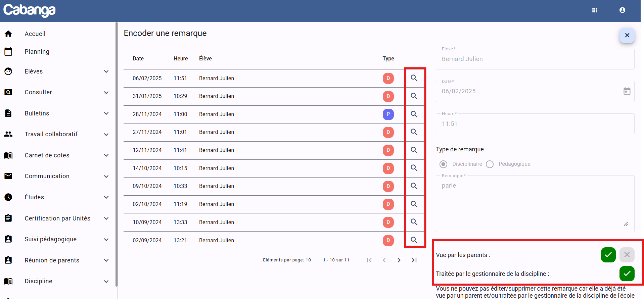Expand the Carnet de cotes section
The height and width of the screenshot is (299, 644).
click(106, 155)
